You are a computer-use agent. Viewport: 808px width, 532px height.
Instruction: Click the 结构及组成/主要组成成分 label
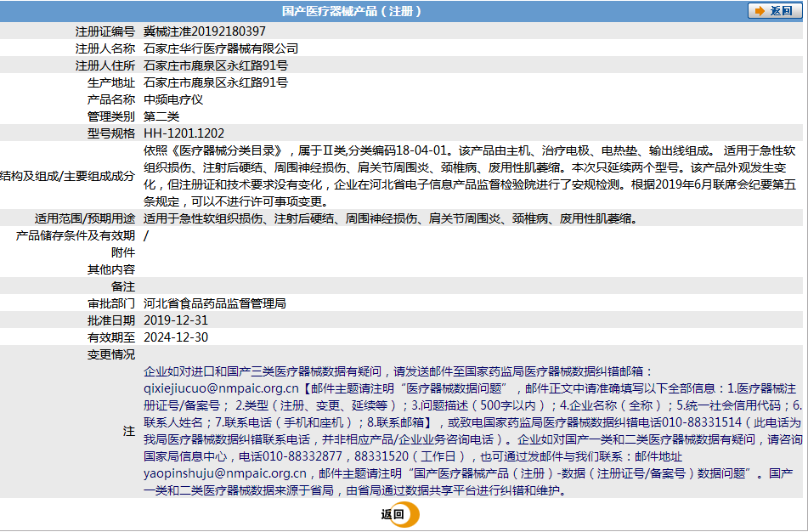[x=67, y=176]
